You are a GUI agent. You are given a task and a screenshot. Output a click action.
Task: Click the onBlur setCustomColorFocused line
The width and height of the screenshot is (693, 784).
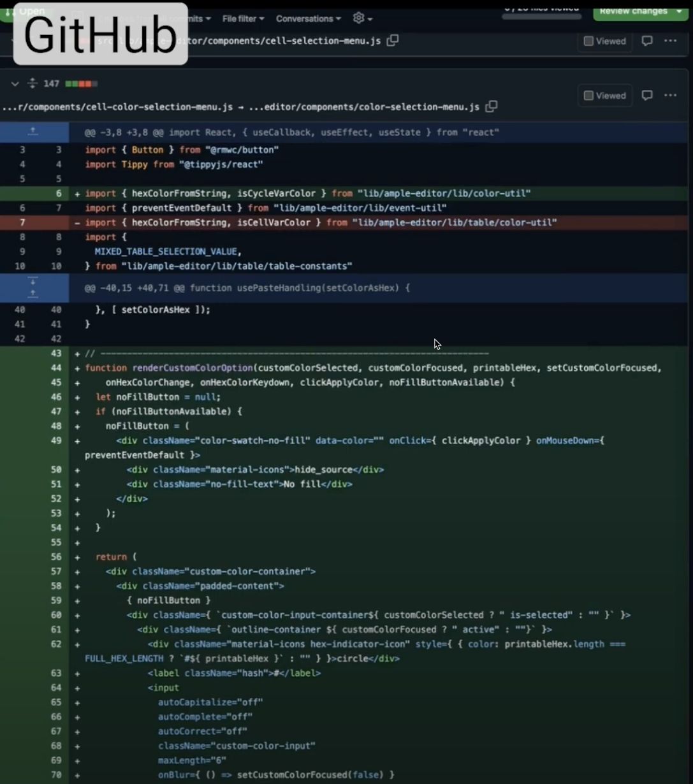[276, 775]
